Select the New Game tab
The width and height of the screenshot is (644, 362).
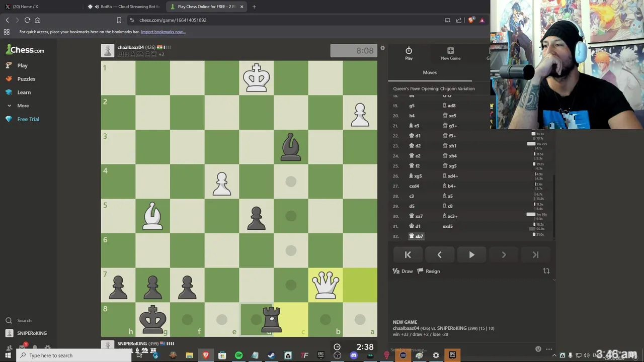point(450,53)
